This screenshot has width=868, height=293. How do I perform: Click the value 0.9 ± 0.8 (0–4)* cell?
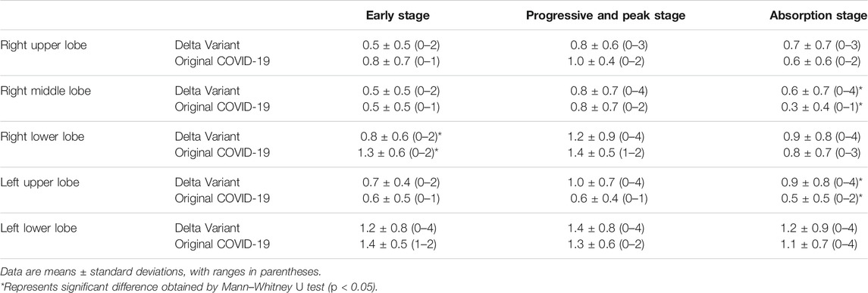pos(823,182)
